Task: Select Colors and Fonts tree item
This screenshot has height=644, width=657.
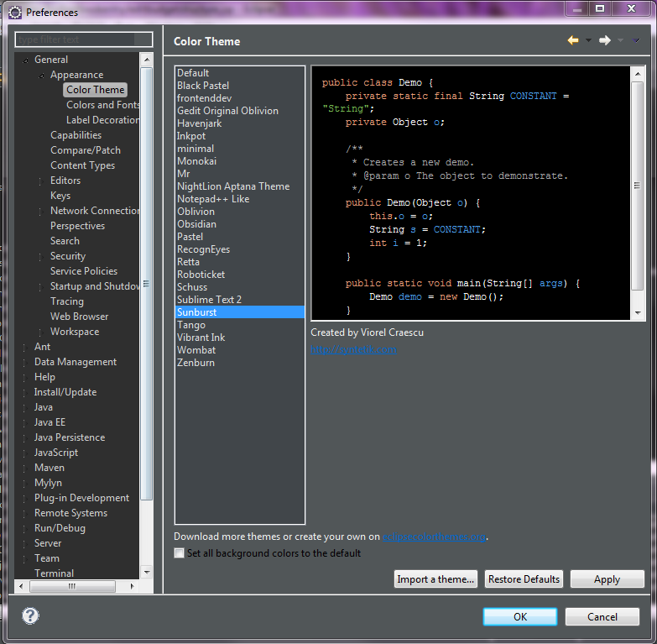Action: [x=103, y=105]
